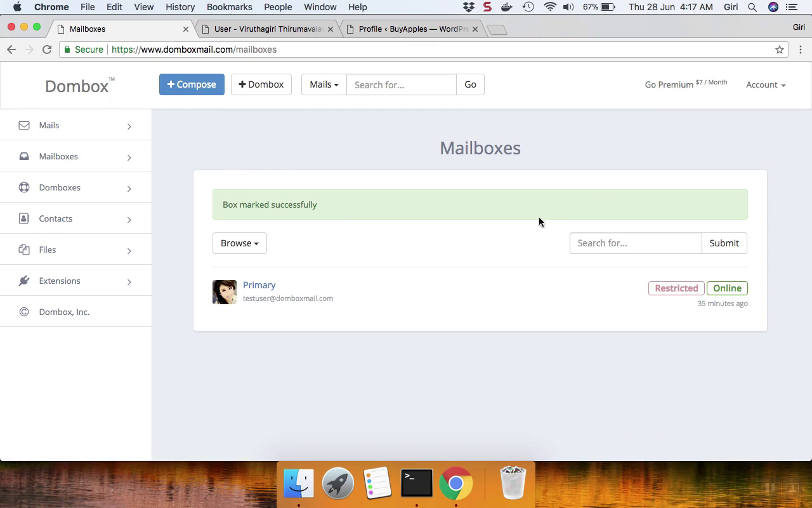
Task: Reload the page with the refresh icon
Action: (47, 50)
